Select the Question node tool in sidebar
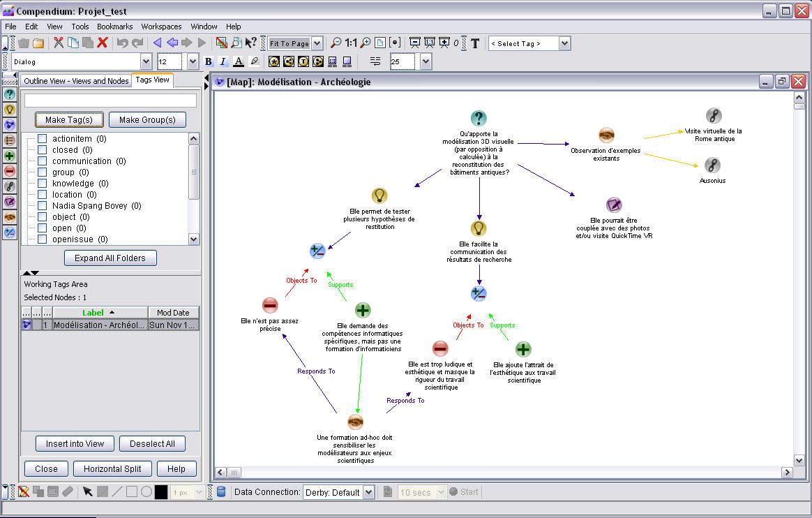812x518 pixels. click(10, 94)
